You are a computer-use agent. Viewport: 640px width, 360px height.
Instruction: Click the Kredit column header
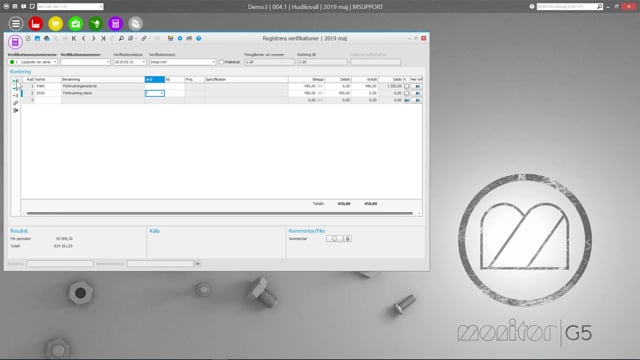point(365,79)
